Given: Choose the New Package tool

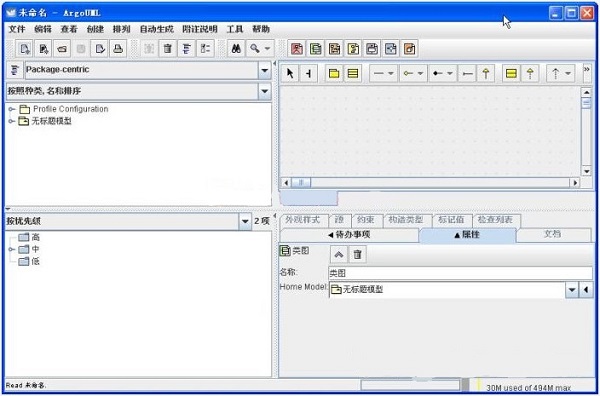Looking at the screenshot, I should click(334, 73).
